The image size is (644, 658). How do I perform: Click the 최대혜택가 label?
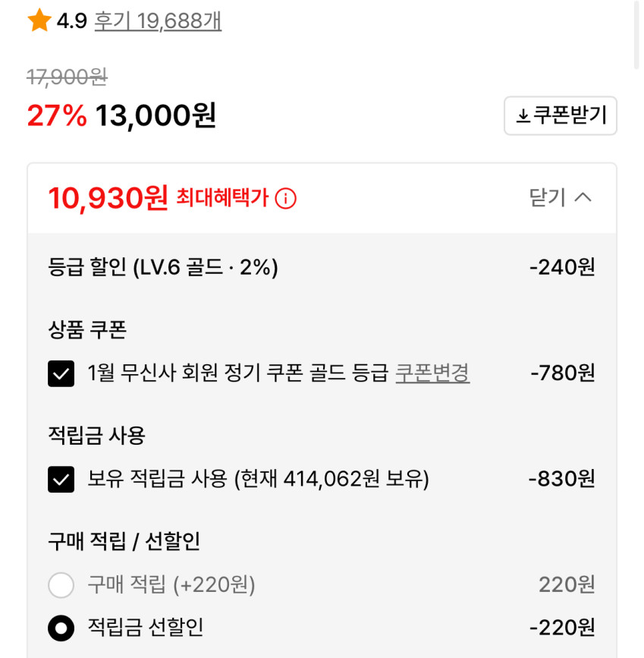(222, 199)
